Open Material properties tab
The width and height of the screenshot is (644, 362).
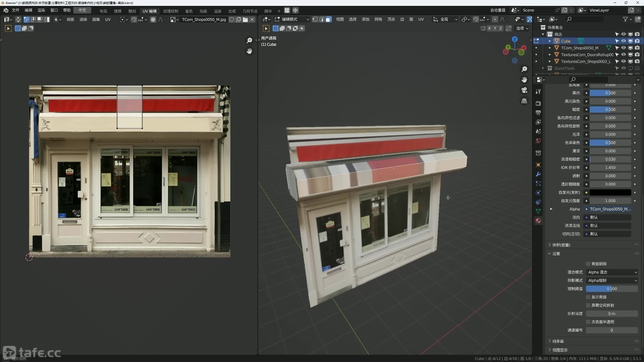[x=538, y=221]
